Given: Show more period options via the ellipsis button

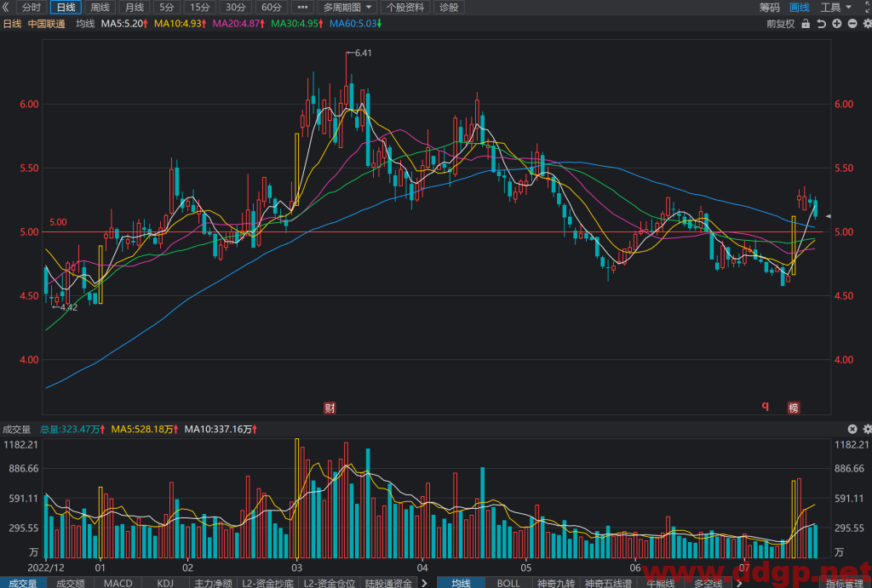Looking at the screenshot, I should 302,7.
